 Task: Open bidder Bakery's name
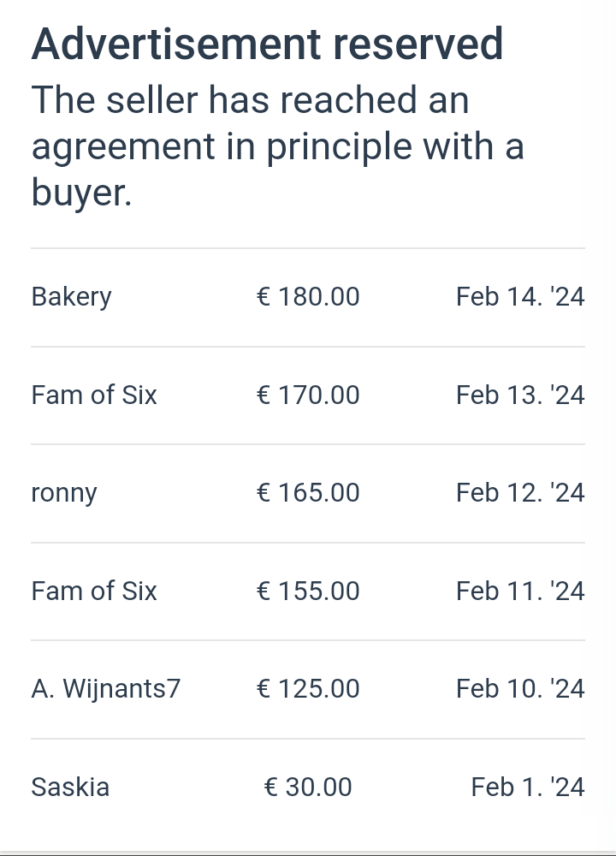click(x=71, y=297)
